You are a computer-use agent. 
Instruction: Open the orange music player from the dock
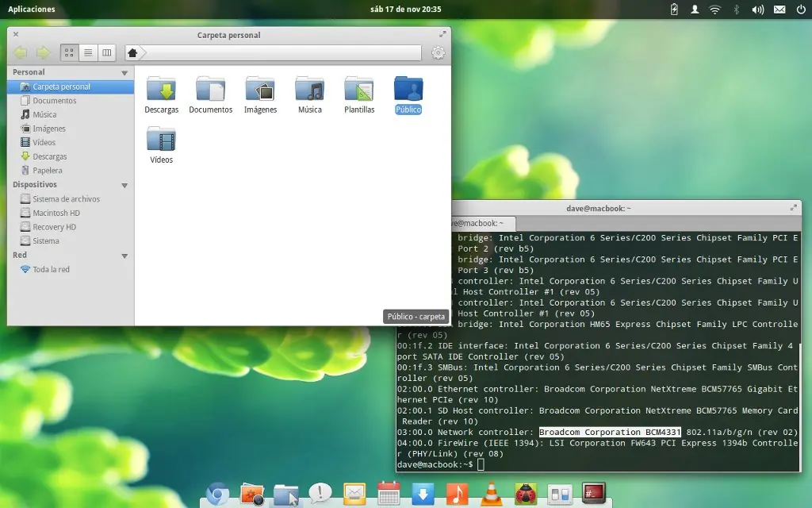pyautogui.click(x=456, y=492)
